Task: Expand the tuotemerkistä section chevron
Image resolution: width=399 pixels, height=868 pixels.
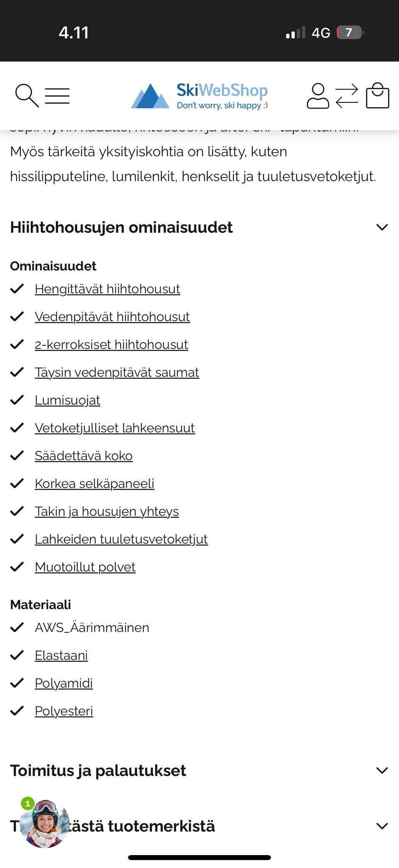Action: (382, 826)
